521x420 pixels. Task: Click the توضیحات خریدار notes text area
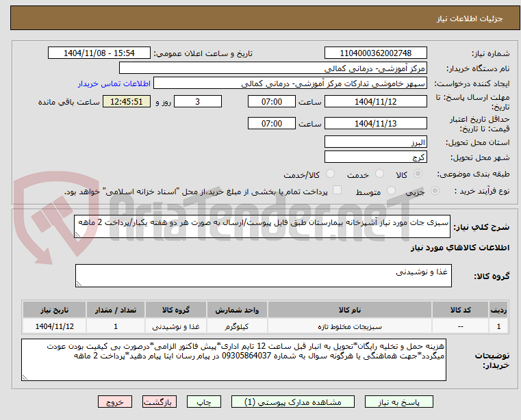tap(233, 360)
